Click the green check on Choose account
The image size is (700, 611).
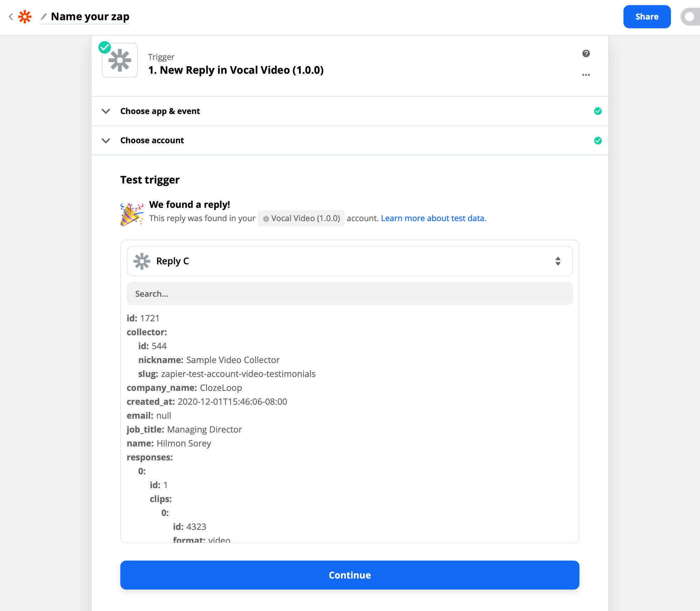pyautogui.click(x=598, y=140)
